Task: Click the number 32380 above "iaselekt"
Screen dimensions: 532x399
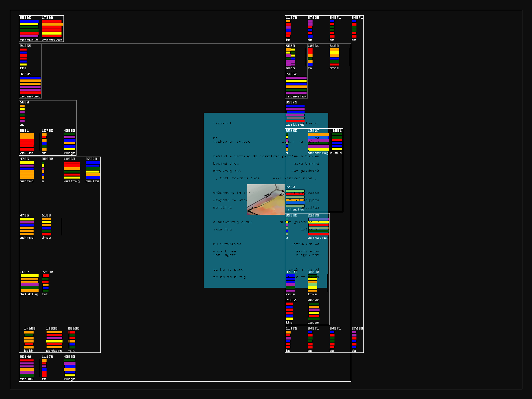Action: tap(25, 18)
